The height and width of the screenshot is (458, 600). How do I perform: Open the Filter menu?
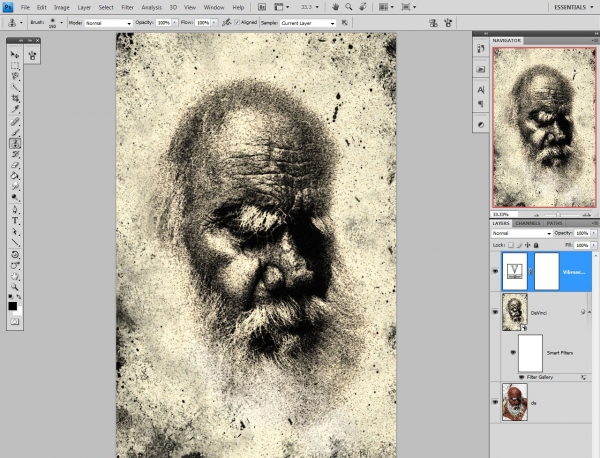point(127,7)
